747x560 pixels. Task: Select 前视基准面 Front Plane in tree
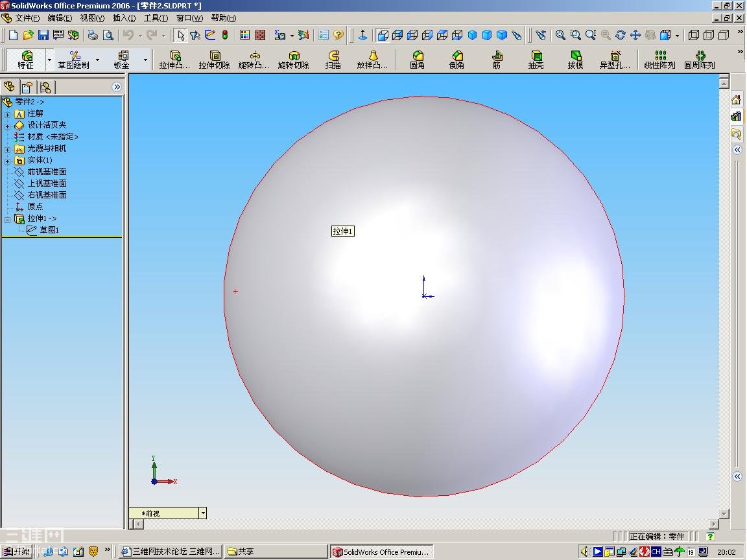[47, 171]
